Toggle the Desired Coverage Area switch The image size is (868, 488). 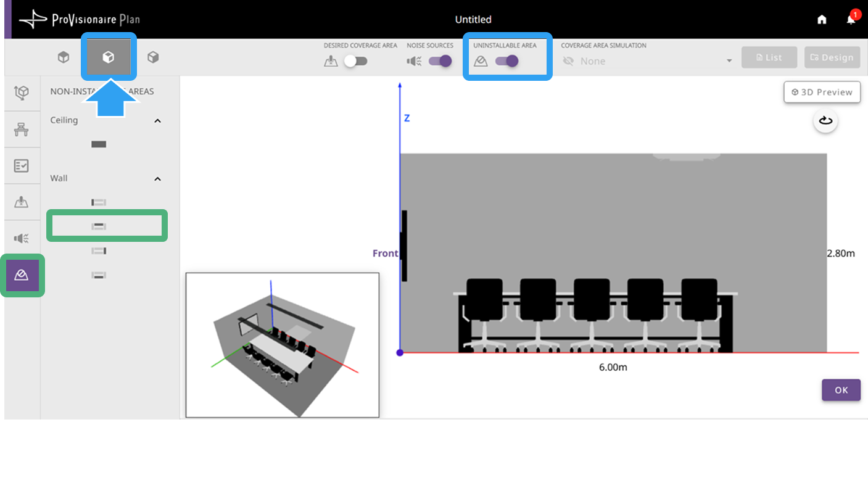coord(356,61)
